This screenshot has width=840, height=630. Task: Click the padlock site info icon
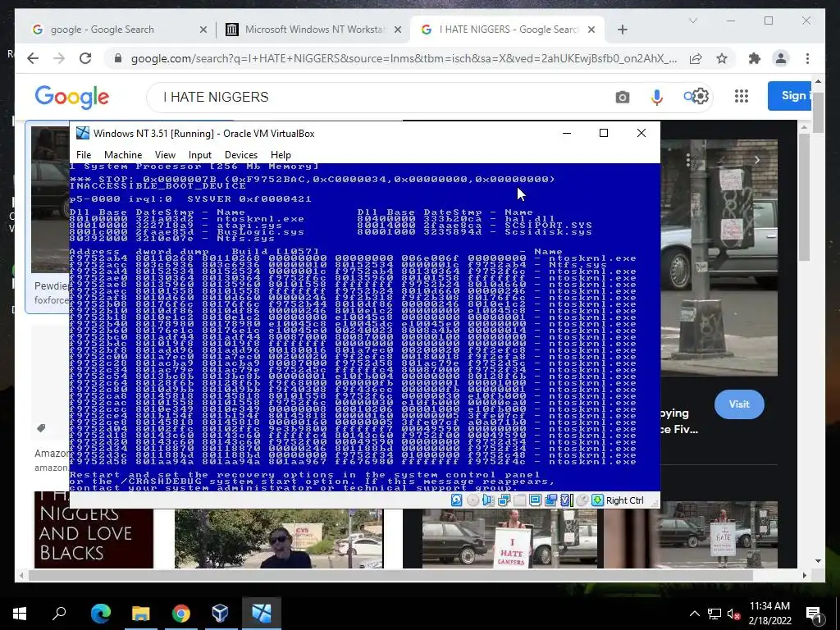click(x=118, y=58)
